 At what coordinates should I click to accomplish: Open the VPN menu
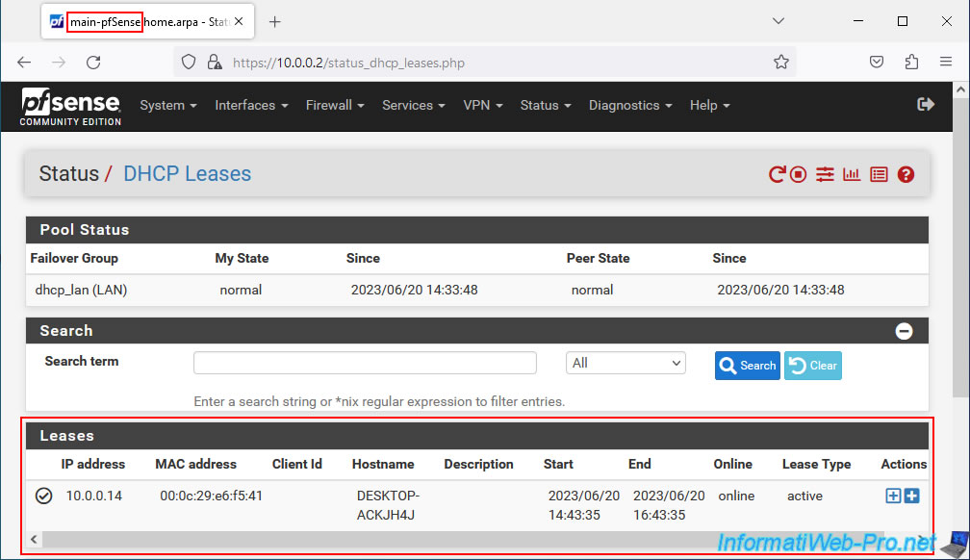pyautogui.click(x=482, y=106)
